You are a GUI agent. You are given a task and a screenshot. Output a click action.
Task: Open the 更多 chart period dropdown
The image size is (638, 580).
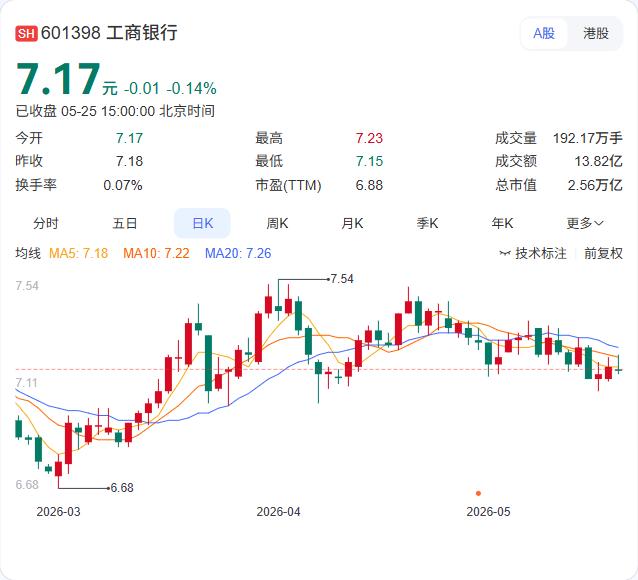pos(585,223)
